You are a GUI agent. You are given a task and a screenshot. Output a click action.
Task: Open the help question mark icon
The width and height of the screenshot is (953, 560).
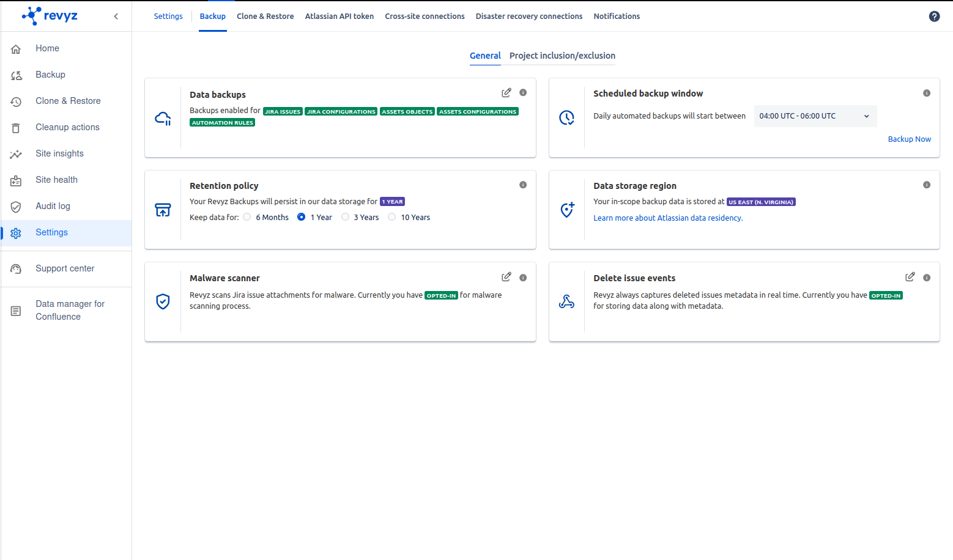click(934, 17)
